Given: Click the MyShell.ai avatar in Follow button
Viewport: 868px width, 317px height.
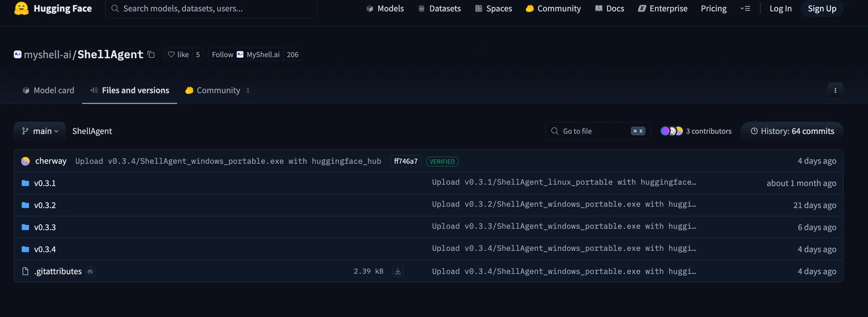Looking at the screenshot, I should tap(240, 55).
